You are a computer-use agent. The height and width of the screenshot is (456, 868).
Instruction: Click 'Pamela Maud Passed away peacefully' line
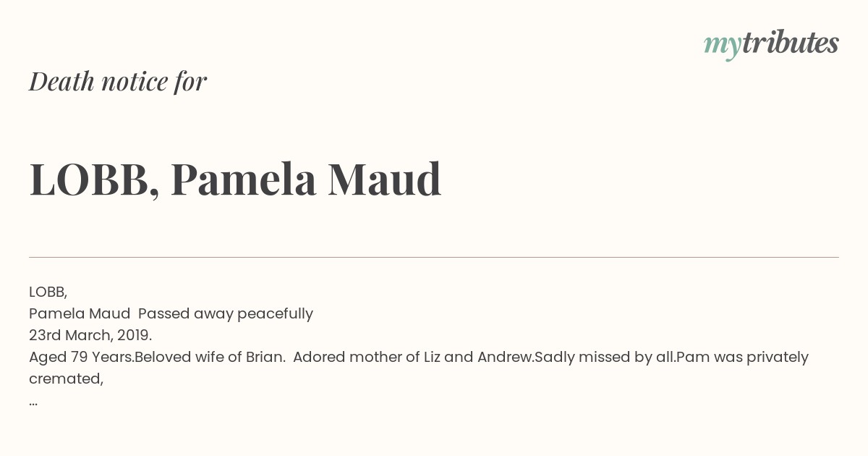171,314
